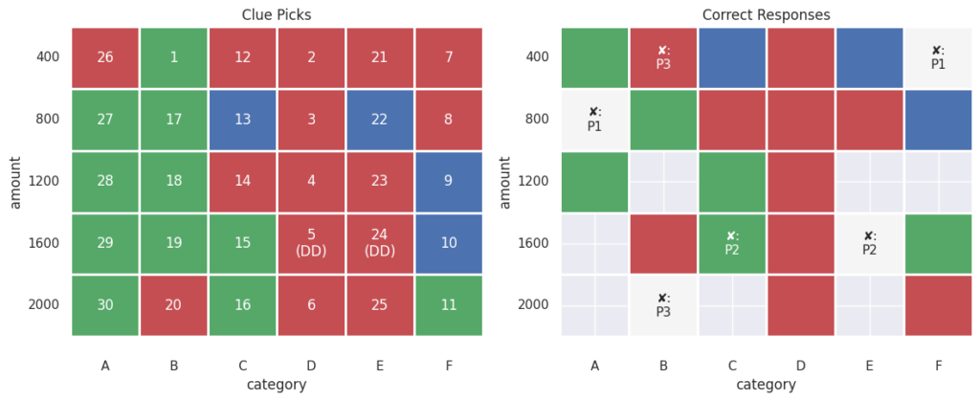Viewport: 980px width, 401px height.
Task: Select blue cell number 22
Action: (x=380, y=120)
